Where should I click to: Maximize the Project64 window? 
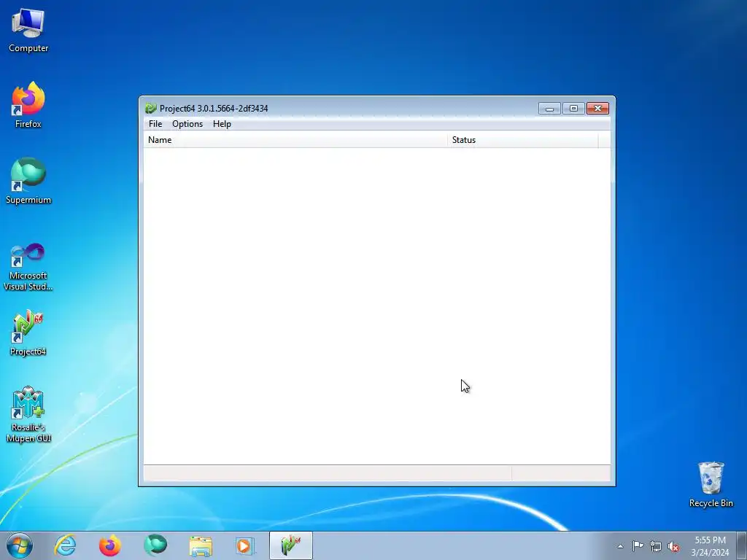[x=573, y=109]
